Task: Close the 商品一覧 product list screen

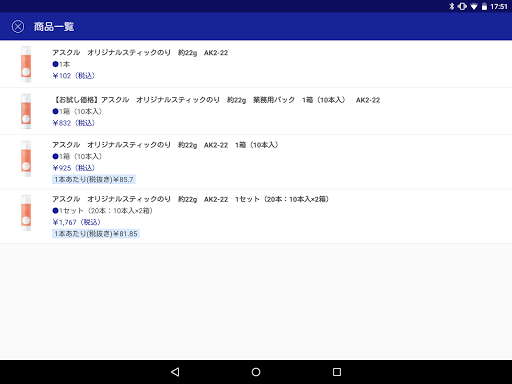Action: pos(18,26)
